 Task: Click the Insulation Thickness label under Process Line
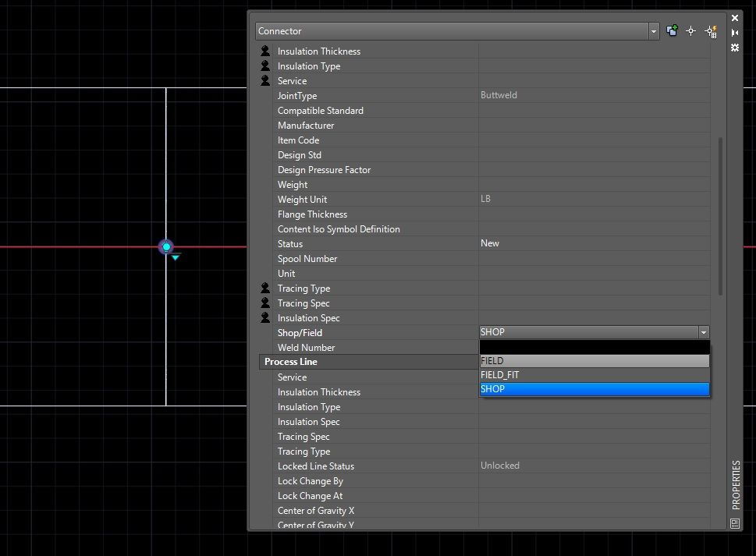pos(319,392)
